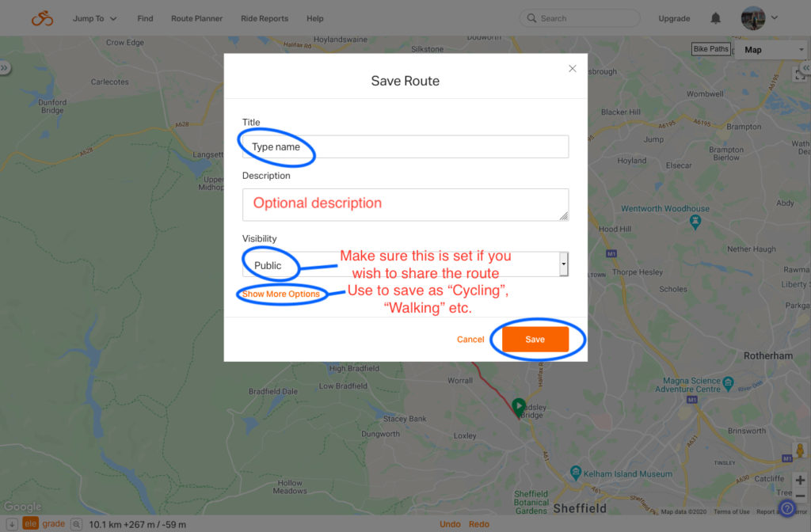
Task: Click the orange Save button
Action: (x=535, y=339)
